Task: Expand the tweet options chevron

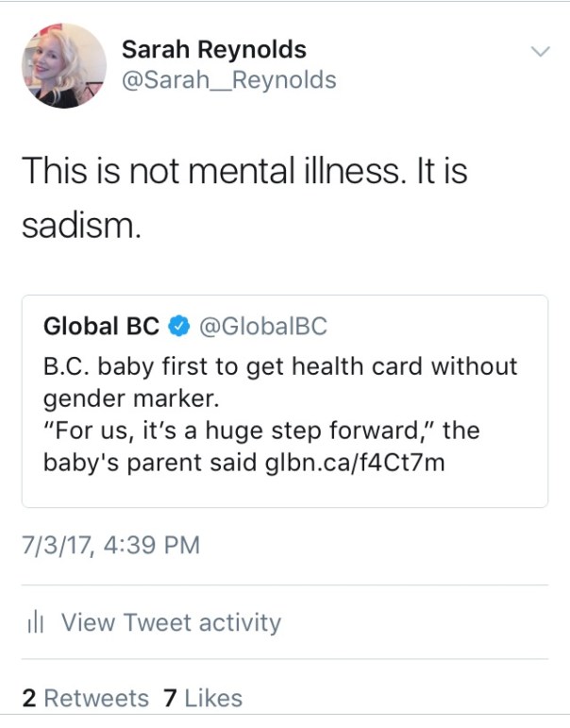Action: (x=539, y=51)
